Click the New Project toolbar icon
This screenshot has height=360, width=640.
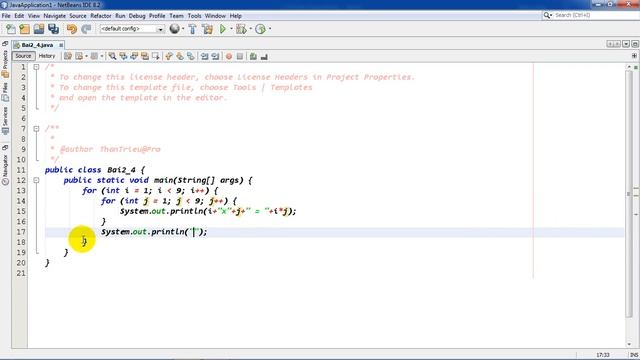click(x=24, y=29)
